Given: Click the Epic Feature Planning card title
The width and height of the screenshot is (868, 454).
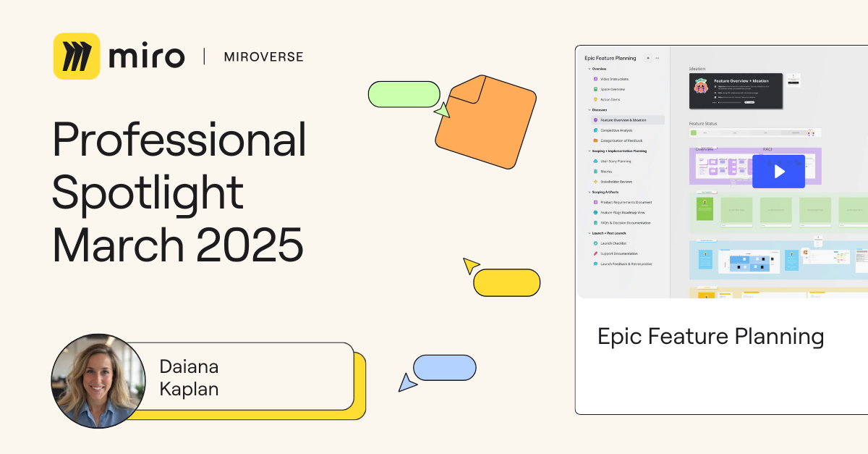Looking at the screenshot, I should tap(710, 337).
